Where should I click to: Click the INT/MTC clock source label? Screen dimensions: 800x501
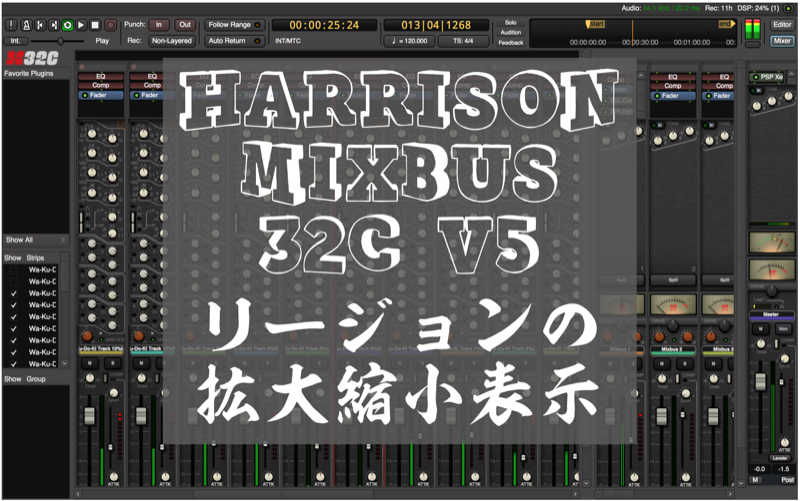[x=287, y=41]
